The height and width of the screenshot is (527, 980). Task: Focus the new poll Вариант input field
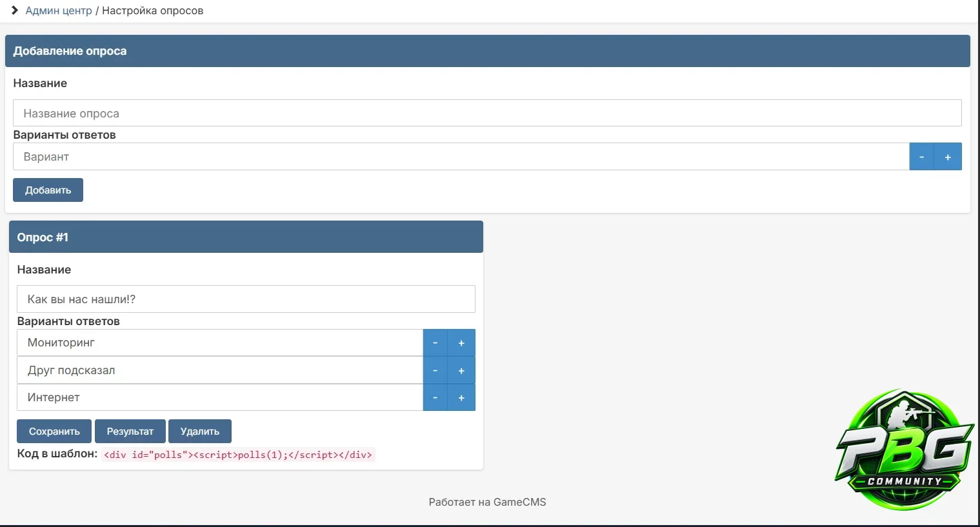(x=461, y=157)
